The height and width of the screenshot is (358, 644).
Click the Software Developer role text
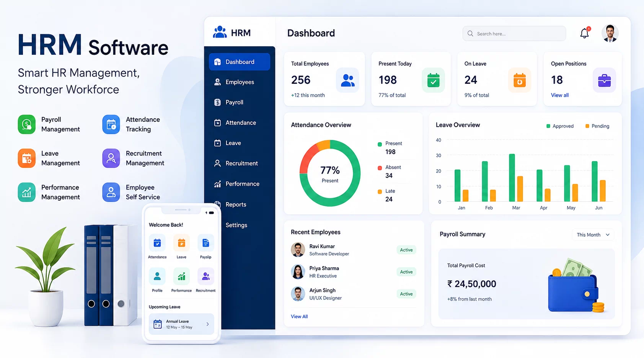click(x=329, y=254)
